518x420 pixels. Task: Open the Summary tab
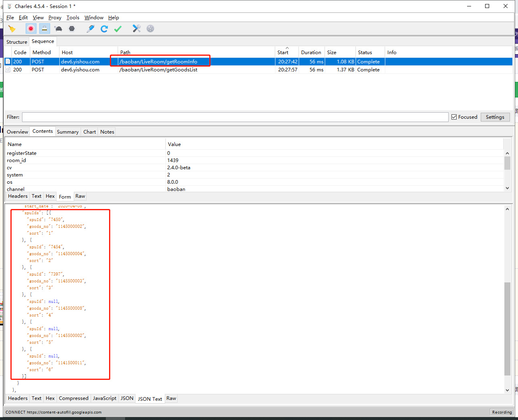coord(68,132)
